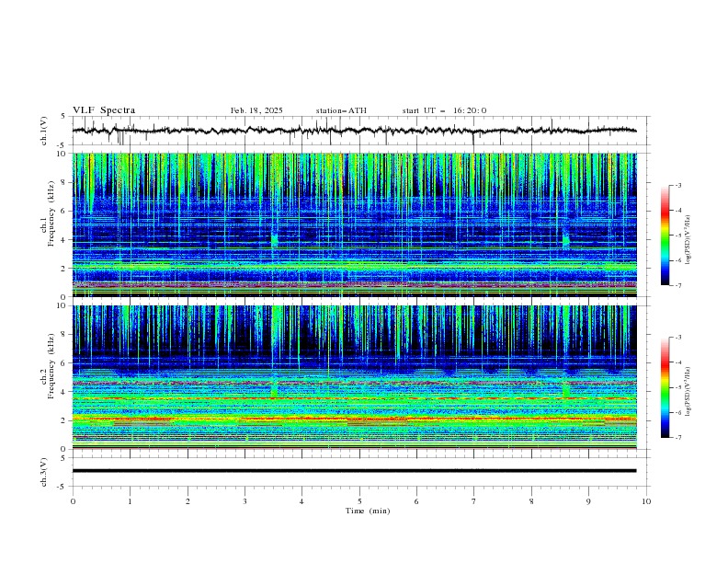
Task: Click the ch.1 PSD color scale bar
Action: click(665, 236)
